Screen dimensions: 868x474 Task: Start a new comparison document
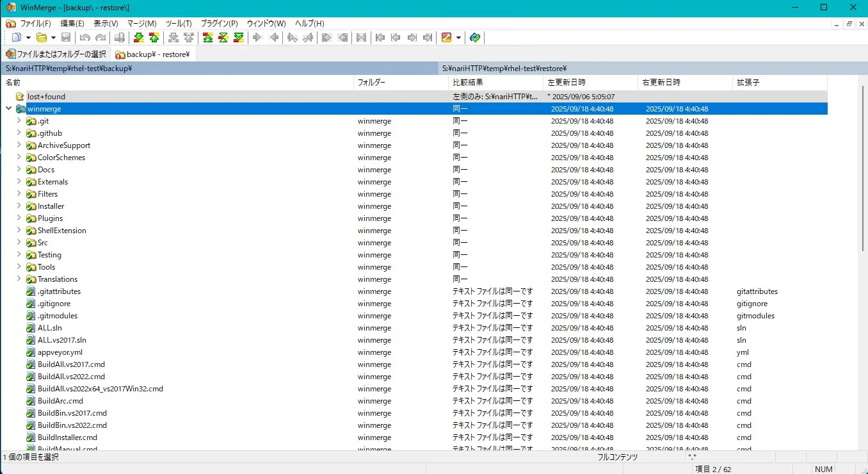click(15, 37)
